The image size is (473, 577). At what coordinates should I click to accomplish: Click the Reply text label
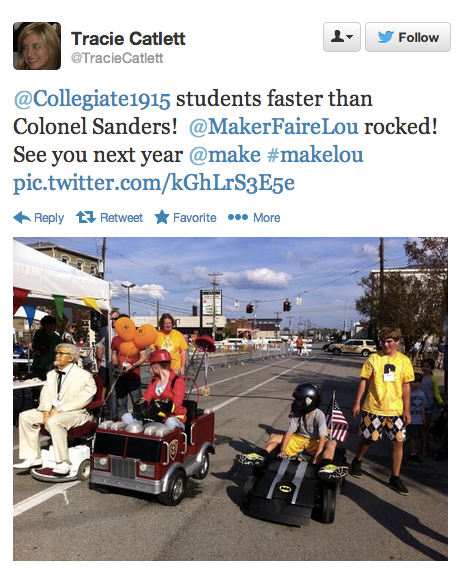(x=49, y=218)
